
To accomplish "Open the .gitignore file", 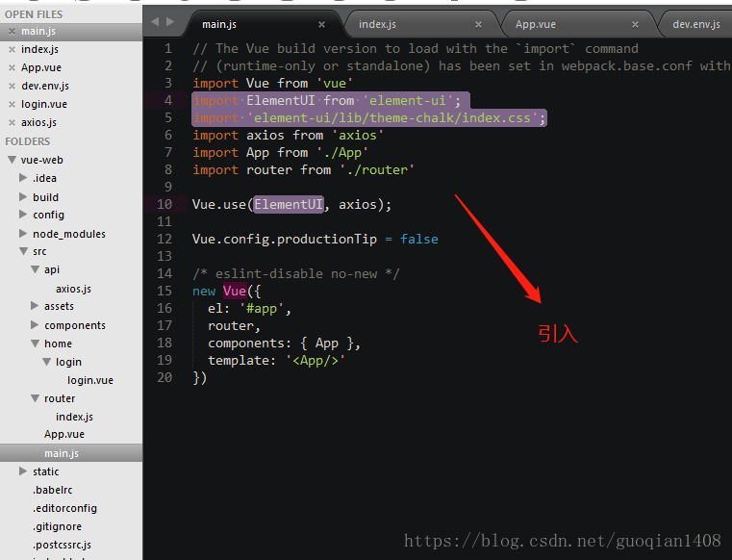I will pyautogui.click(x=57, y=526).
